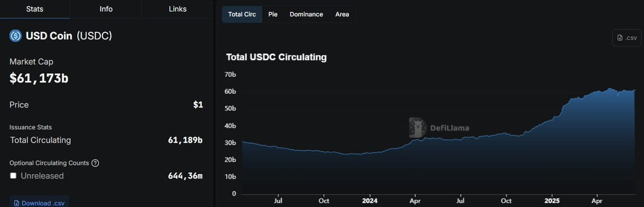Click the Optional Circulating Counts label
This screenshot has width=644, height=207.
[x=49, y=163]
